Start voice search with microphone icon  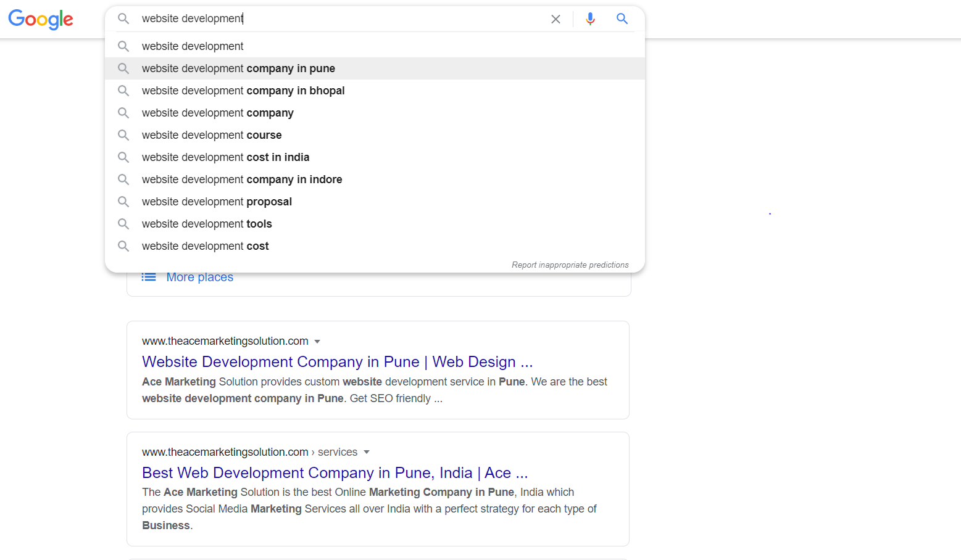590,19
